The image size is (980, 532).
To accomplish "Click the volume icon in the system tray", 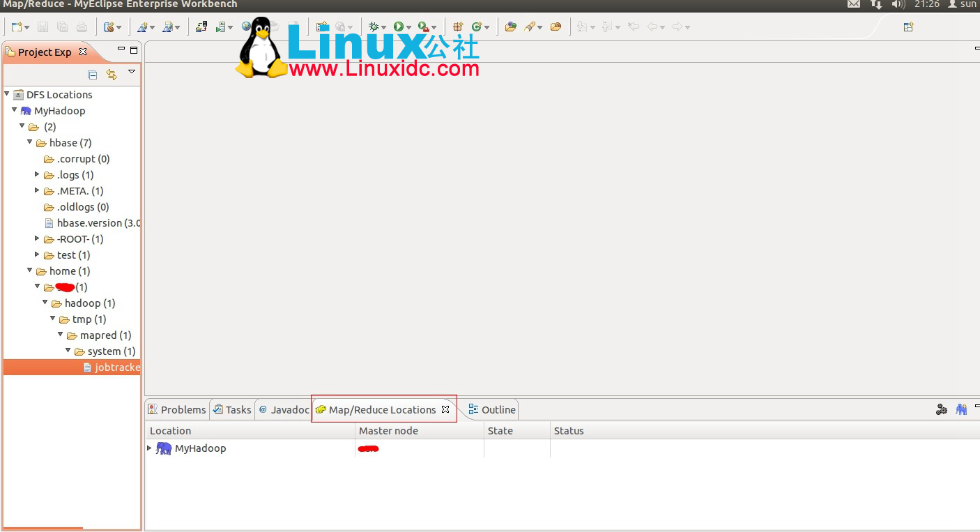I will click(898, 4).
